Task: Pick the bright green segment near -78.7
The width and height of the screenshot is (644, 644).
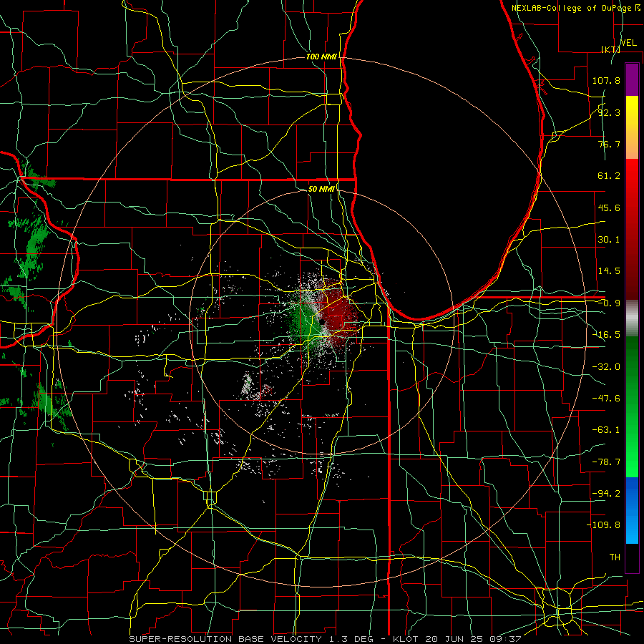Action: pyautogui.click(x=632, y=462)
